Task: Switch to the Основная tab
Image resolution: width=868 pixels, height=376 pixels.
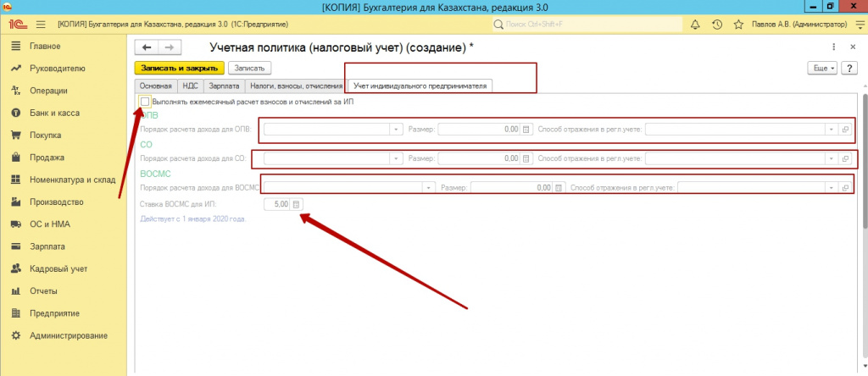Action: pyautogui.click(x=156, y=86)
